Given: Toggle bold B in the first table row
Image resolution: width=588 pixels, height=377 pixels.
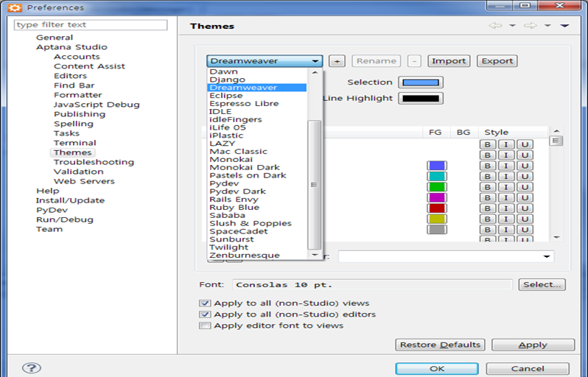Looking at the screenshot, I should coord(488,144).
